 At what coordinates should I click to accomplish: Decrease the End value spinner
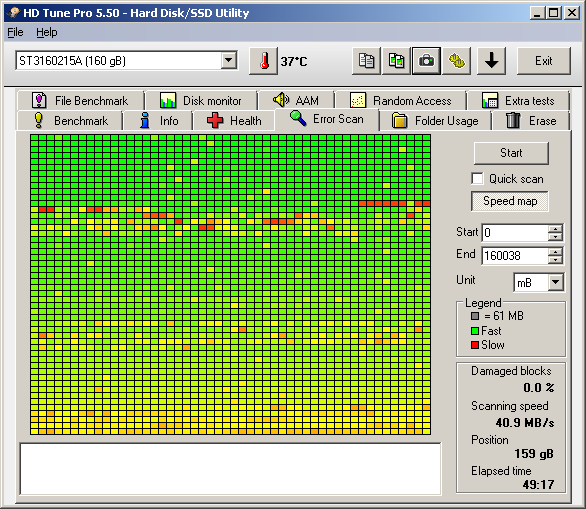click(x=555, y=260)
